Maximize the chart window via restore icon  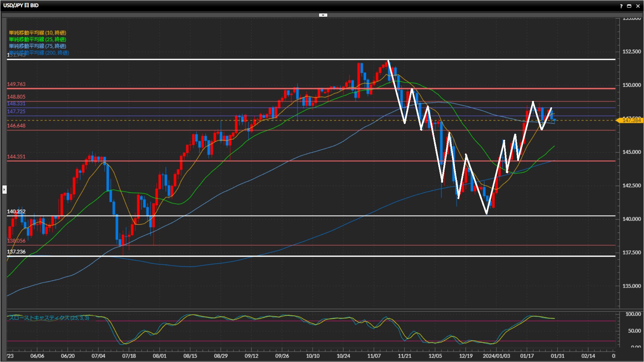point(629,6)
